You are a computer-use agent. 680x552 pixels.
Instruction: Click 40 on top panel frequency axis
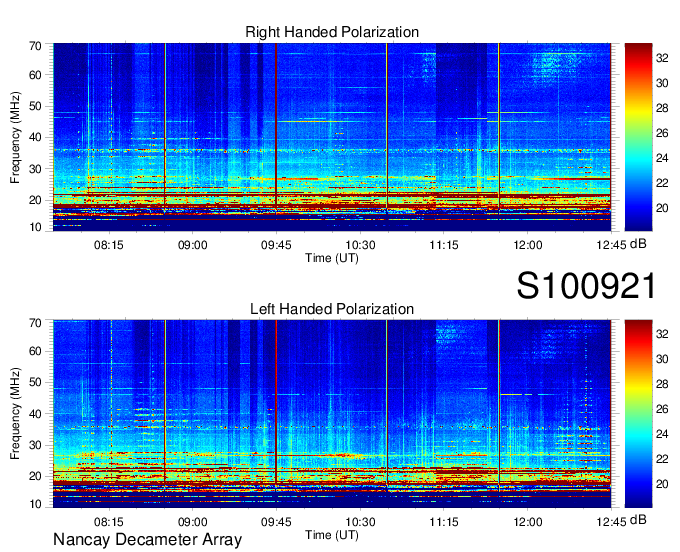(35, 138)
